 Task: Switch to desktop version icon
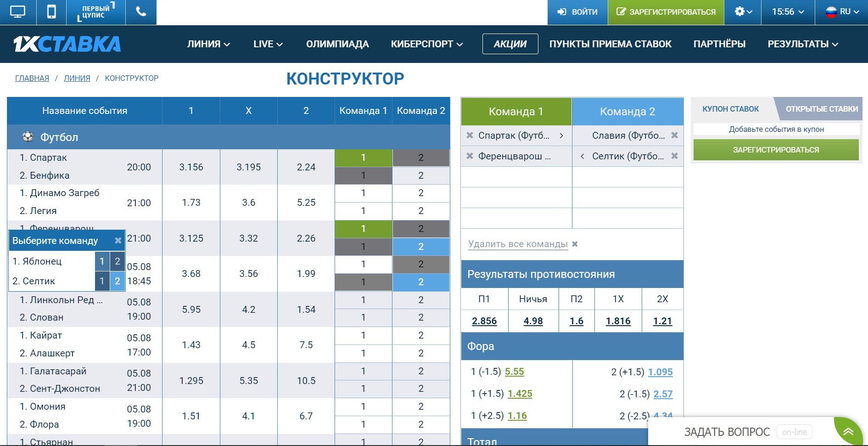click(18, 12)
